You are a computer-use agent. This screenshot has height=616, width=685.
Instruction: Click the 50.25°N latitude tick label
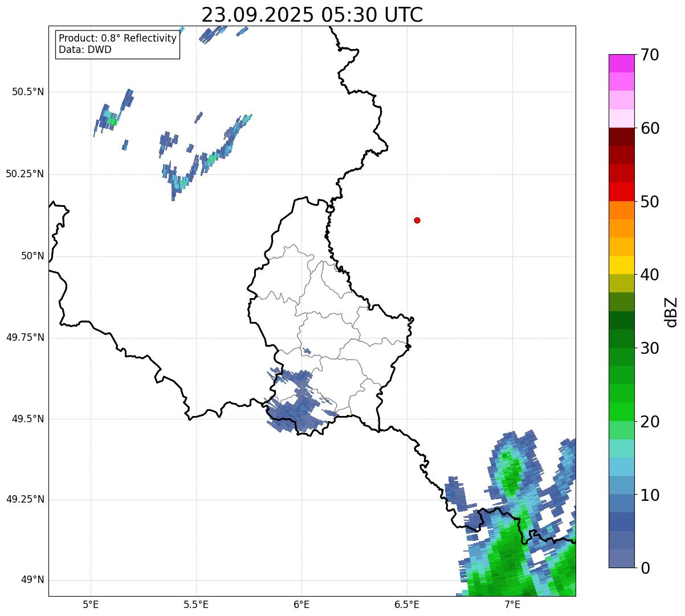tap(25, 174)
